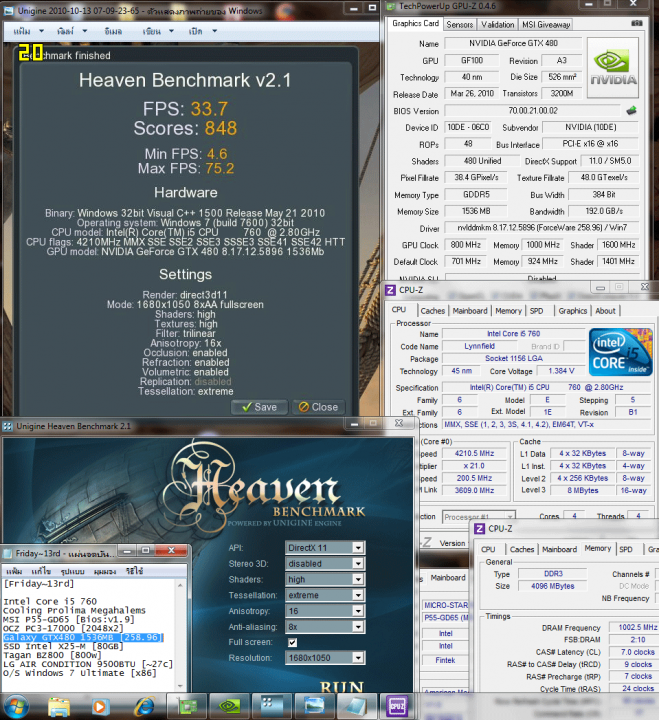
Task: Click the purple CPU-Z taskbar icon
Action: click(398, 706)
